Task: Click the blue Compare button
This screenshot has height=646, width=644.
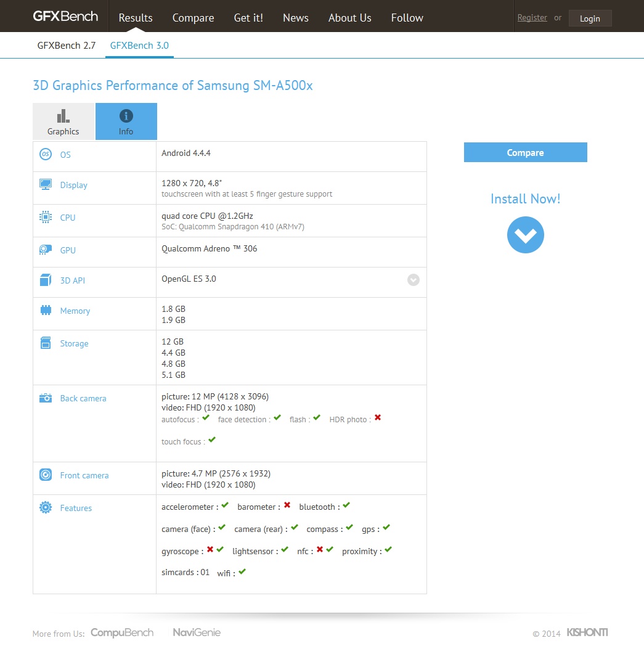Action: tap(526, 152)
